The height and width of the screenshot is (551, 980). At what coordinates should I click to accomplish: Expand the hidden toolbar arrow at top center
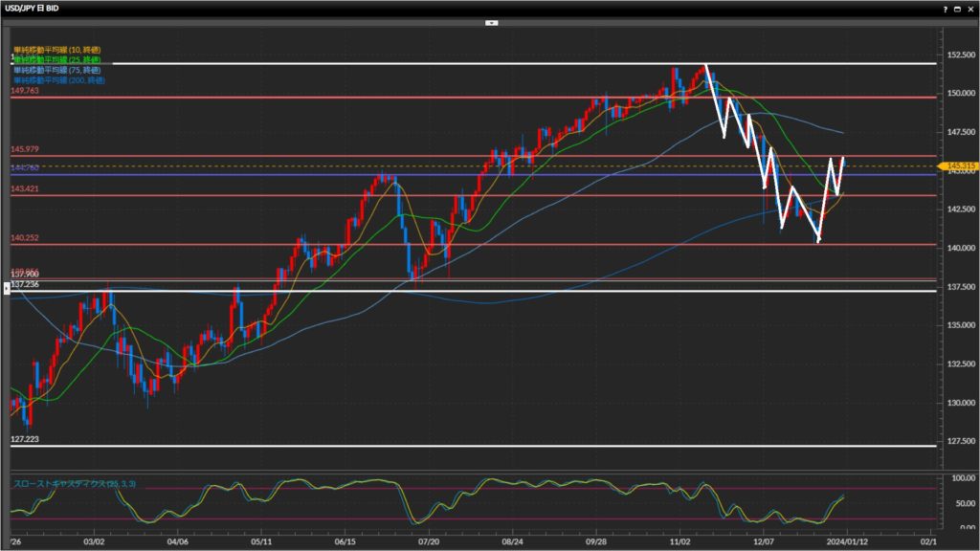[490, 21]
